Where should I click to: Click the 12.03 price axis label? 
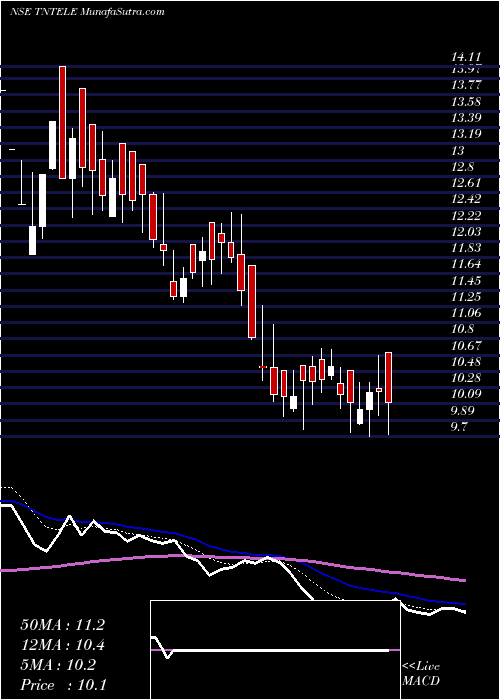(x=466, y=232)
